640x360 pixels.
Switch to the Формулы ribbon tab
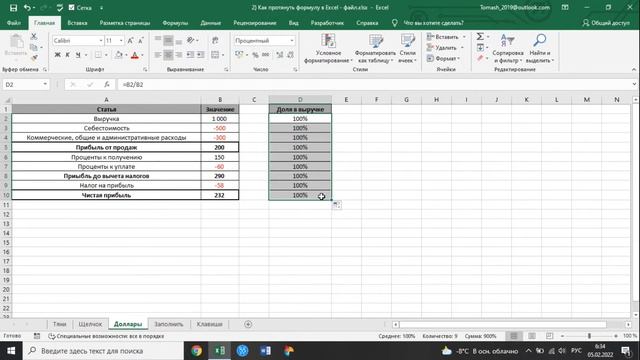tap(175, 23)
